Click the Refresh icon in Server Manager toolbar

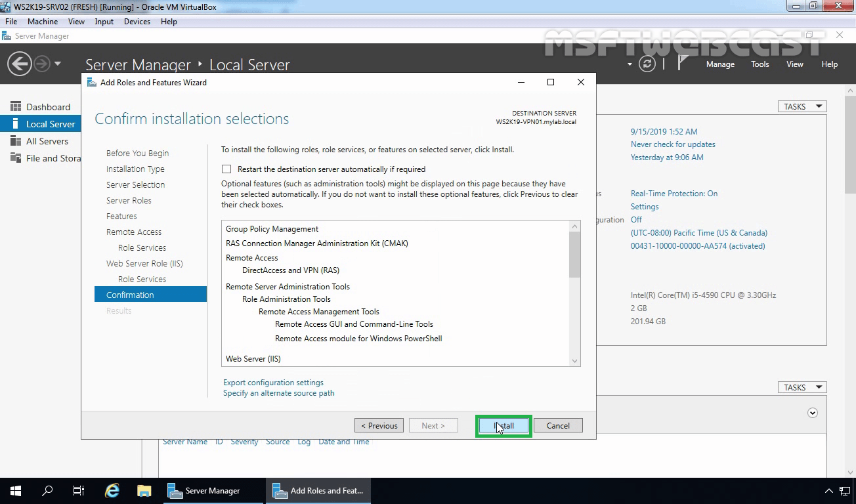pos(647,64)
